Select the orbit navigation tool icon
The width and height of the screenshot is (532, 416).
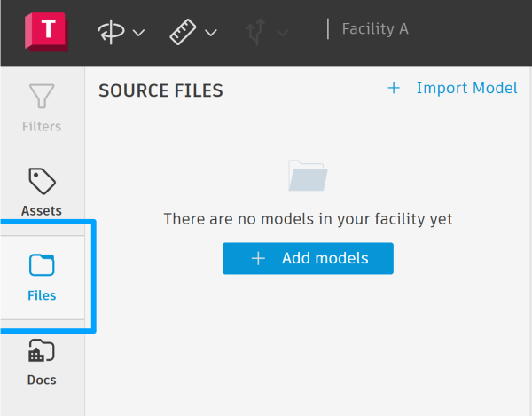(111, 32)
